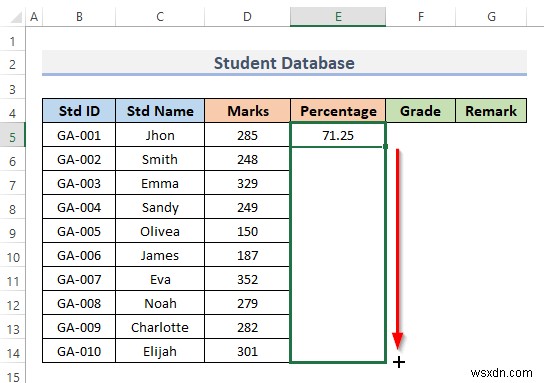Select column A header
The width and height of the screenshot is (544, 383).
pos(34,17)
